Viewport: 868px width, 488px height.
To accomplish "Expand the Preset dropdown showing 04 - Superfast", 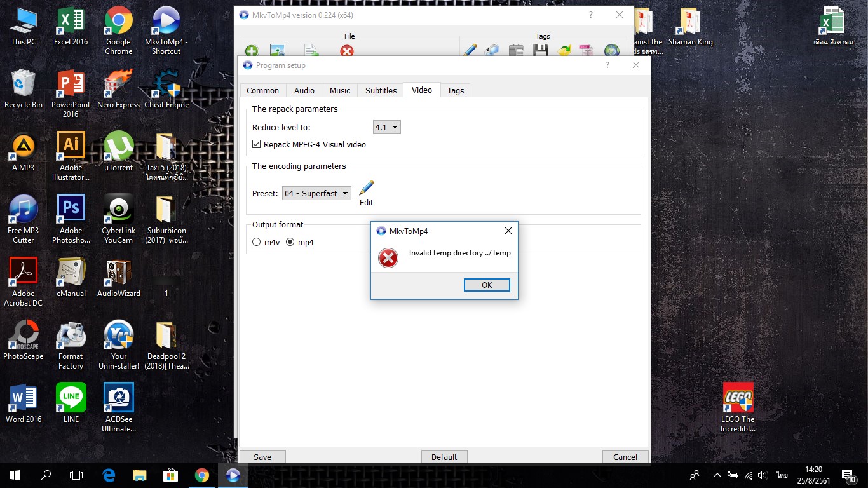I will pyautogui.click(x=316, y=193).
